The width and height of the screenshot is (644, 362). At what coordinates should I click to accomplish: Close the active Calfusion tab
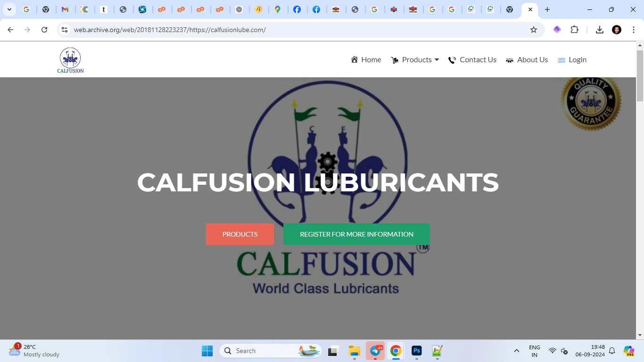point(530,9)
